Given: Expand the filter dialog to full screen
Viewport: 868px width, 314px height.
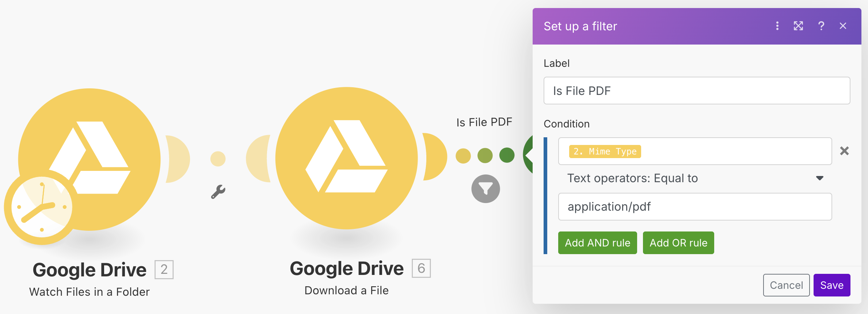Looking at the screenshot, I should (798, 26).
